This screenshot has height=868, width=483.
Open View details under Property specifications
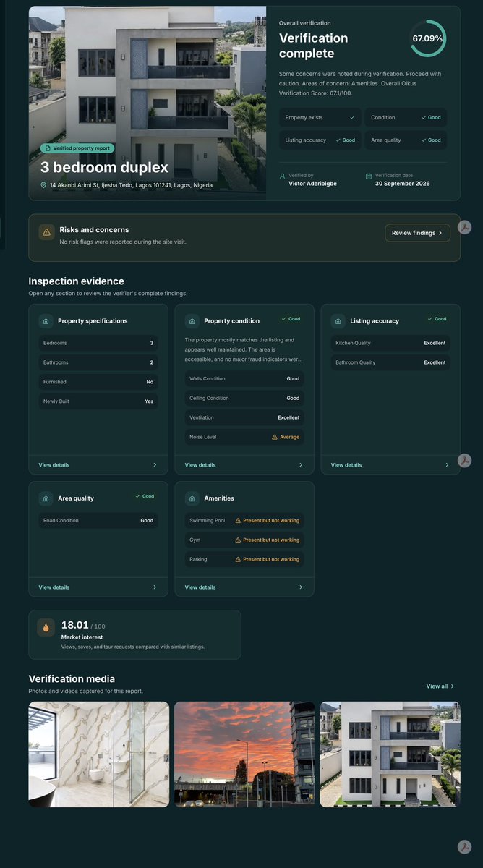54,465
